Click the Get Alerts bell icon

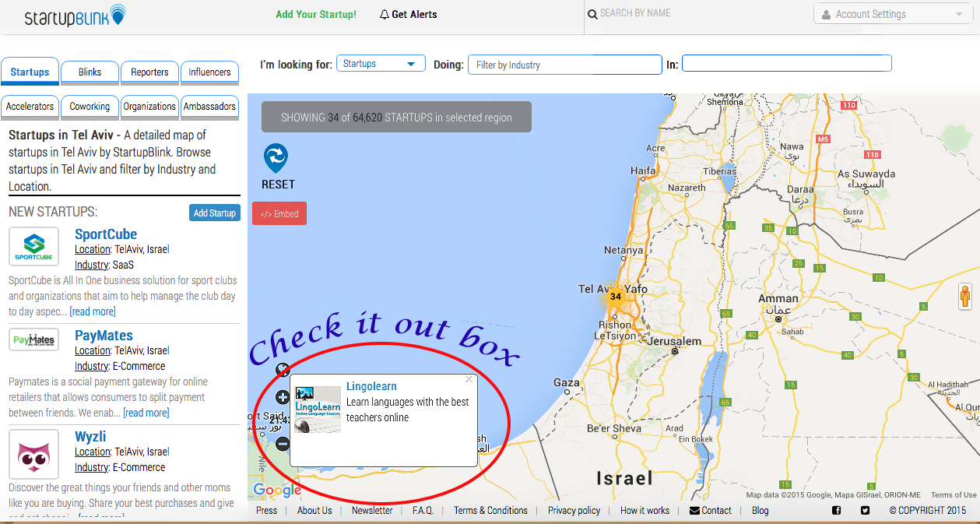point(385,15)
